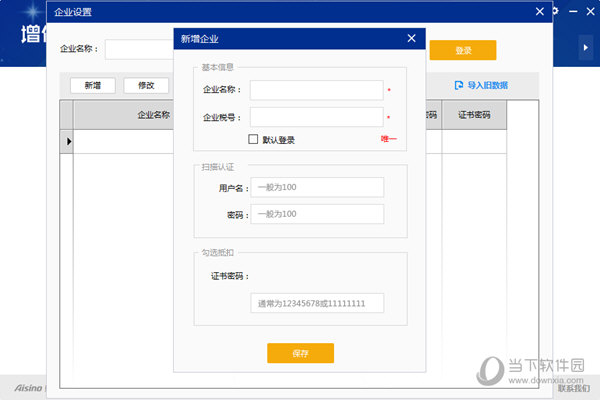Click the 企业名称 search field in 企业设置
600x400 pixels.
click(139, 49)
